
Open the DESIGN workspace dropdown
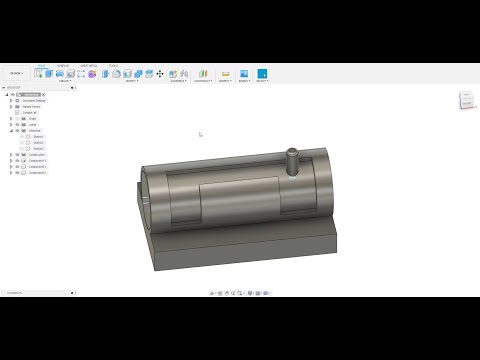17,73
